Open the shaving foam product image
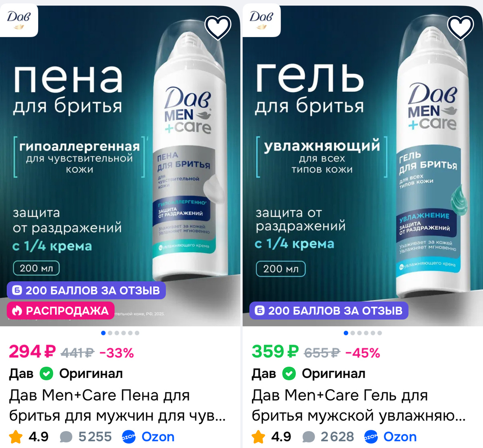 (x=120, y=165)
